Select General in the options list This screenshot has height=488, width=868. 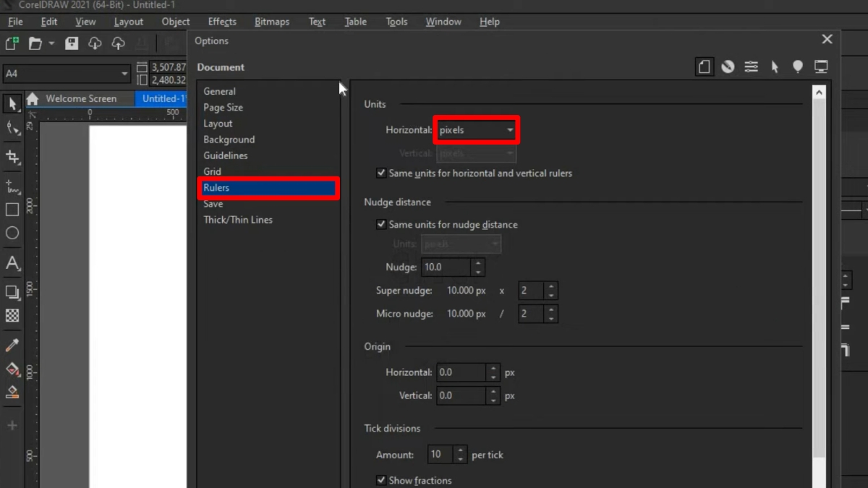point(219,91)
